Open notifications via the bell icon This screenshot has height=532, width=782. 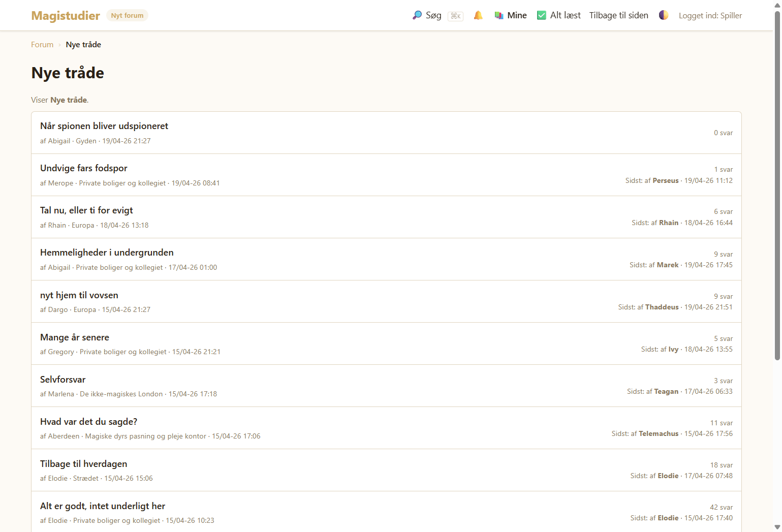pyautogui.click(x=478, y=15)
